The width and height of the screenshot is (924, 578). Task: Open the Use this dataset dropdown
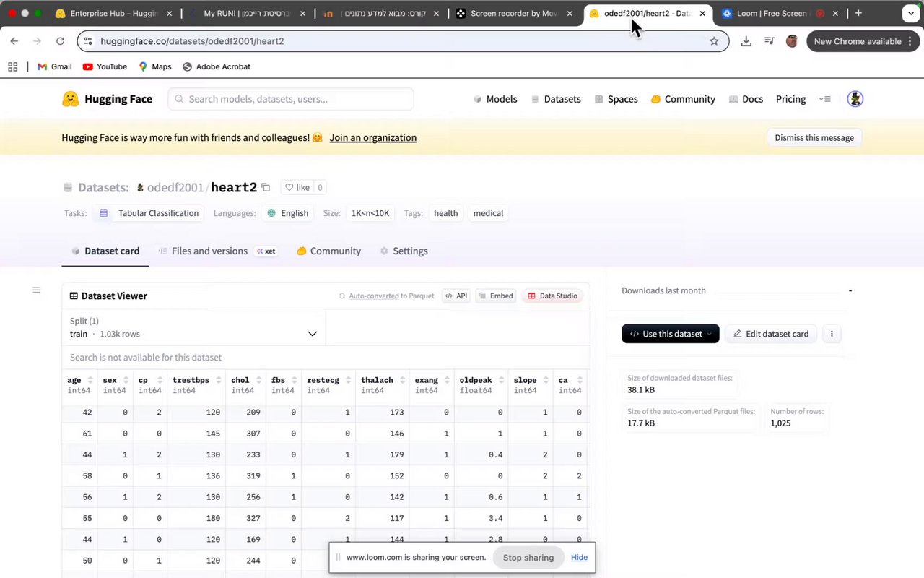pos(671,334)
